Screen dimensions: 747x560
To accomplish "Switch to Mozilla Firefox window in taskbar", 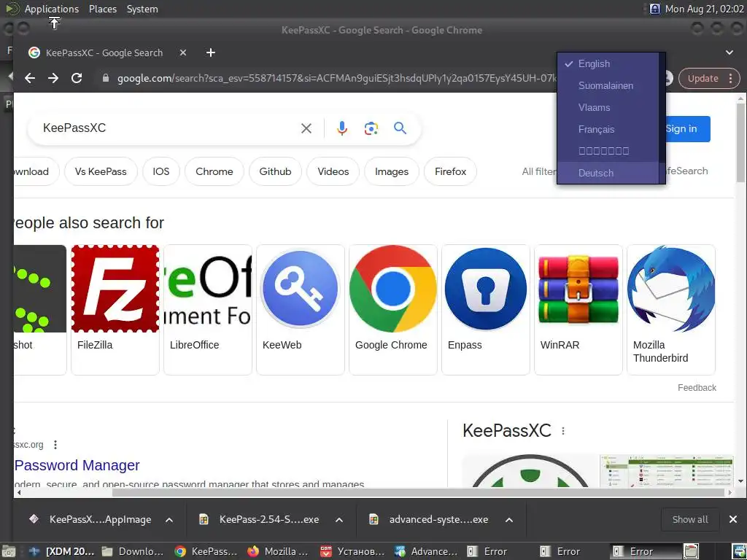I will (279, 551).
